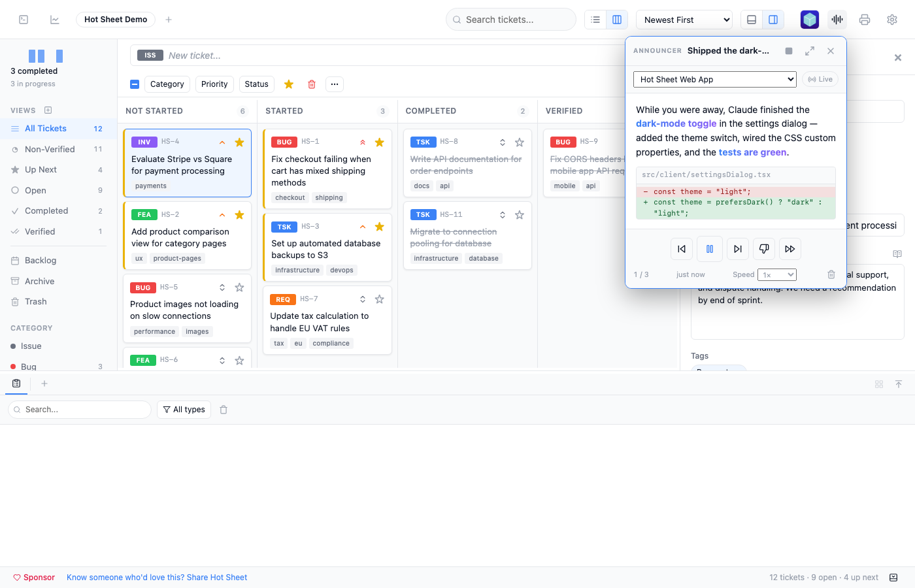Open the blue cube plugin icon
Viewport: 915px width, 588px height.
pyautogui.click(x=810, y=20)
